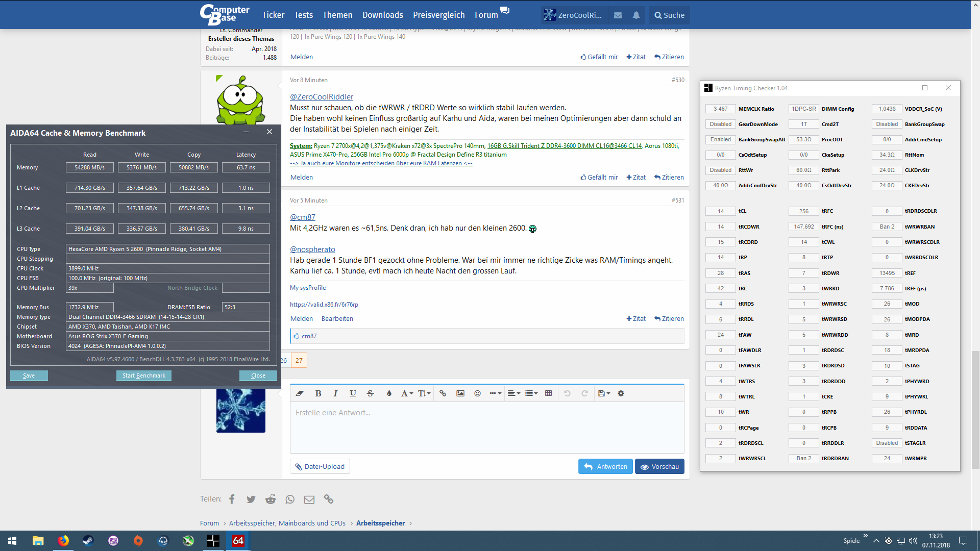Open the Downloads navigation menu
Image resolution: width=980 pixels, height=551 pixels.
coord(382,15)
